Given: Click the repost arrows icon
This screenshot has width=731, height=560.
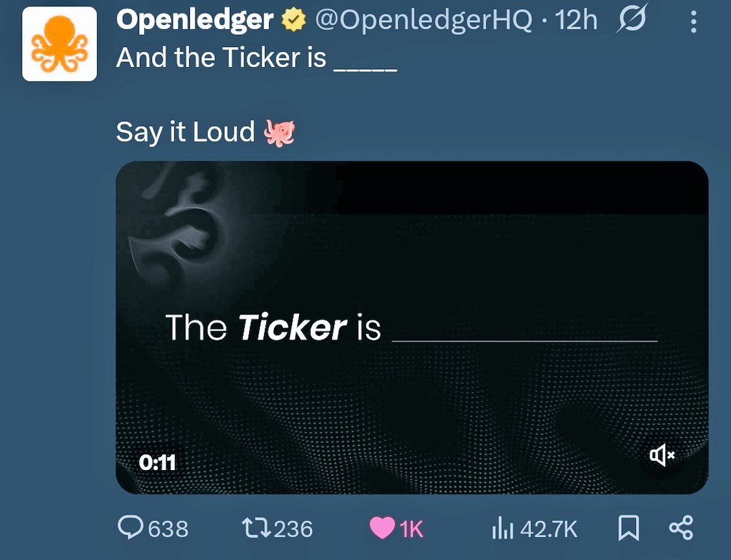Looking at the screenshot, I should 256,529.
